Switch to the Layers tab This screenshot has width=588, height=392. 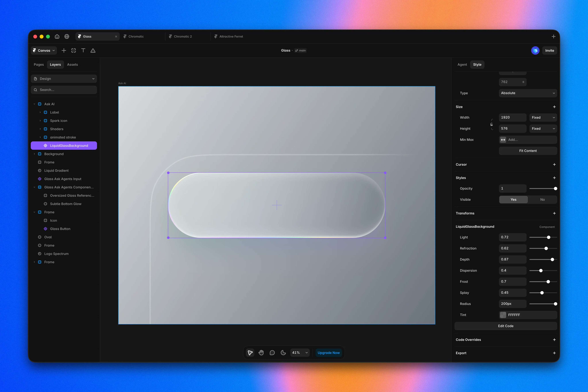[55, 64]
